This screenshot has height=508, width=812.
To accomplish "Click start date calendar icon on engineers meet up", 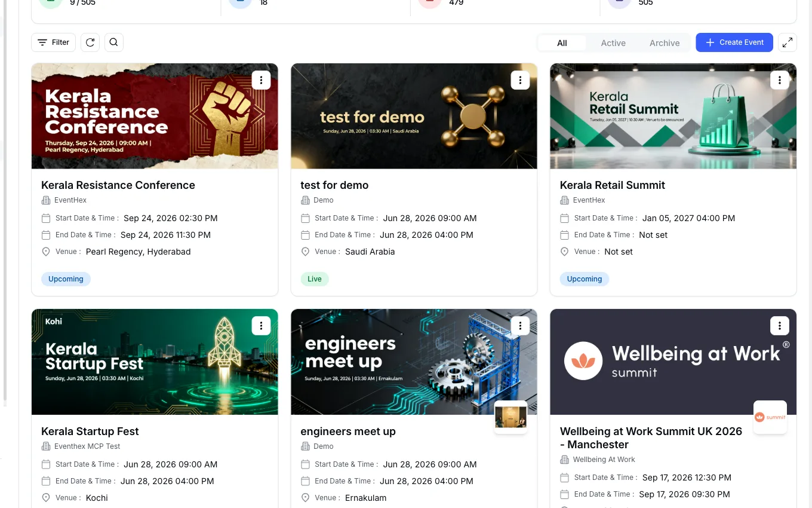I will (305, 464).
